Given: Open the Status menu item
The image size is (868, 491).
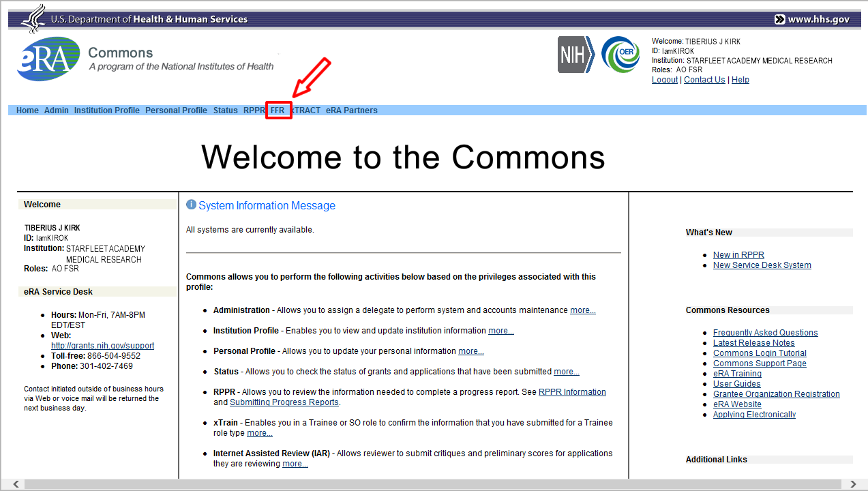Looking at the screenshot, I should pyautogui.click(x=226, y=110).
